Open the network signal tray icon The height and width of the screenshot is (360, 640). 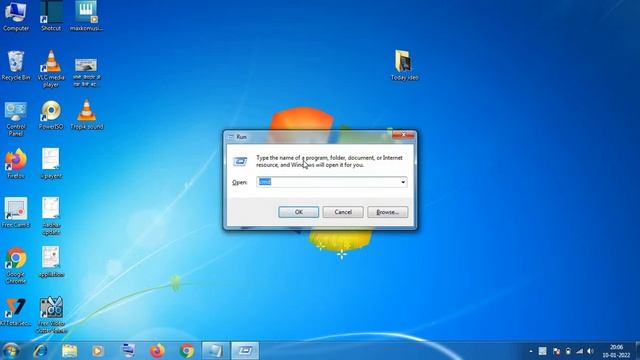580,351
